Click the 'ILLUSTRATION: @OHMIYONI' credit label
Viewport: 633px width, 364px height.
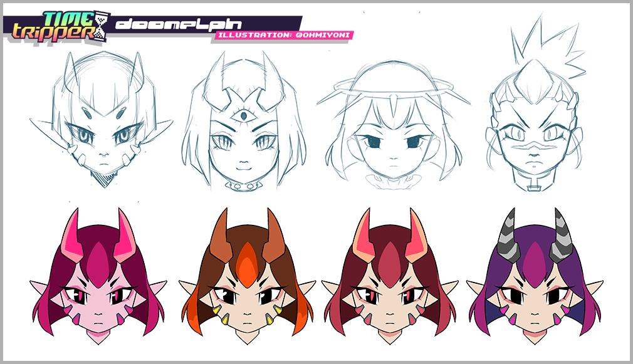(284, 35)
